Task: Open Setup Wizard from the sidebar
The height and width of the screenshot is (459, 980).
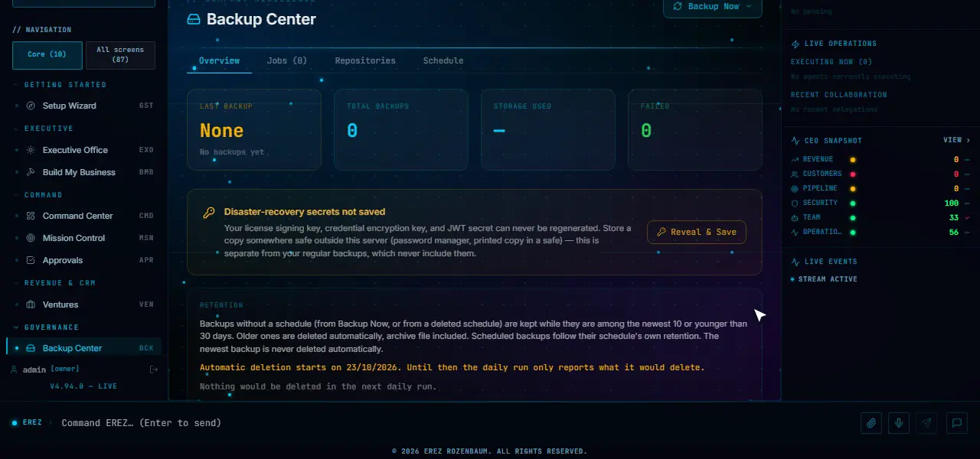Action: 84,106
